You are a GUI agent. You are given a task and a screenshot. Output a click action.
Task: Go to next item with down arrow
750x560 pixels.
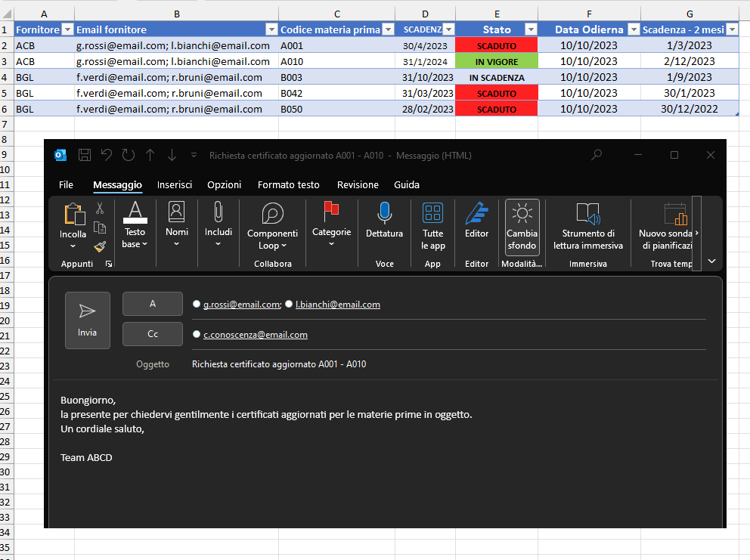pyautogui.click(x=172, y=155)
